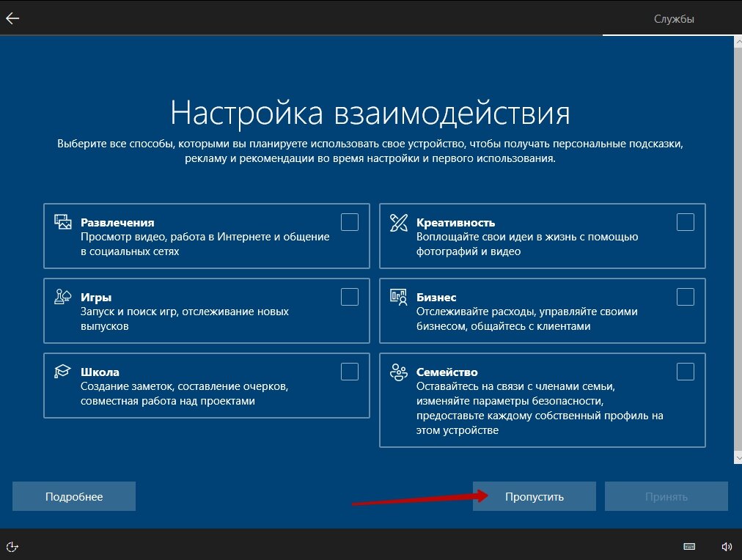Click the Бизнес business icon
Screen dimensions: 742x560
pyautogui.click(x=397, y=296)
